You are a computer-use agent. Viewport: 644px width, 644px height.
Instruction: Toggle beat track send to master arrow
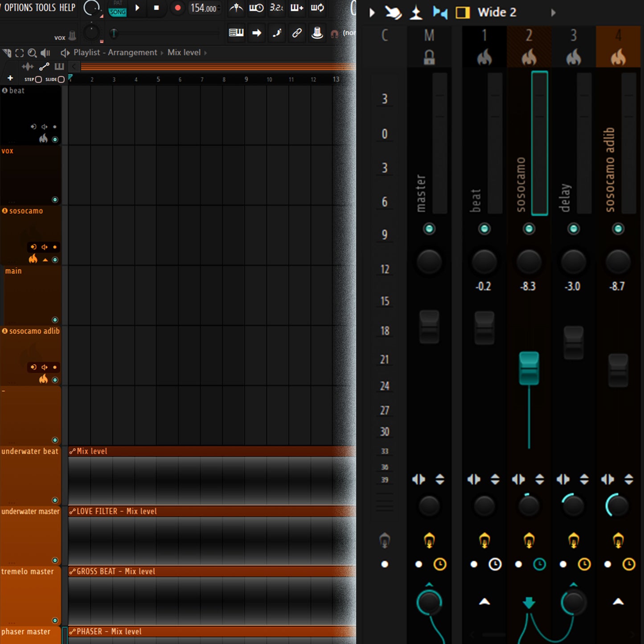484,602
